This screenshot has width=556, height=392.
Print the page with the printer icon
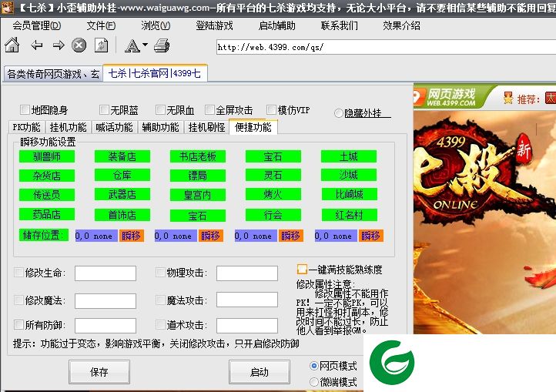162,45
